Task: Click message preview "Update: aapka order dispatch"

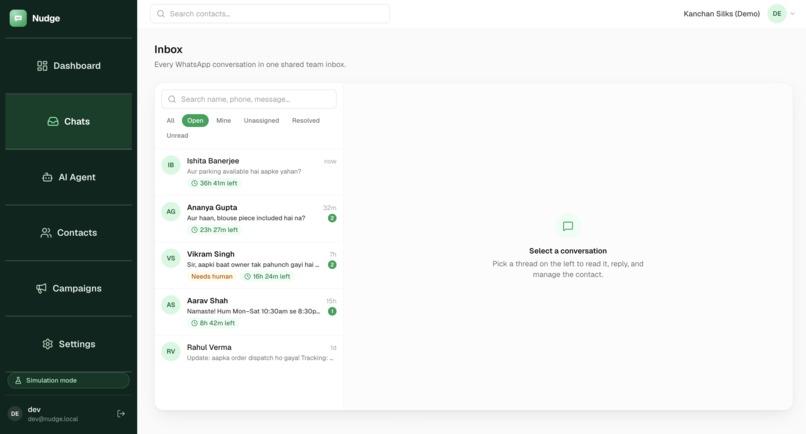Action: [260, 358]
